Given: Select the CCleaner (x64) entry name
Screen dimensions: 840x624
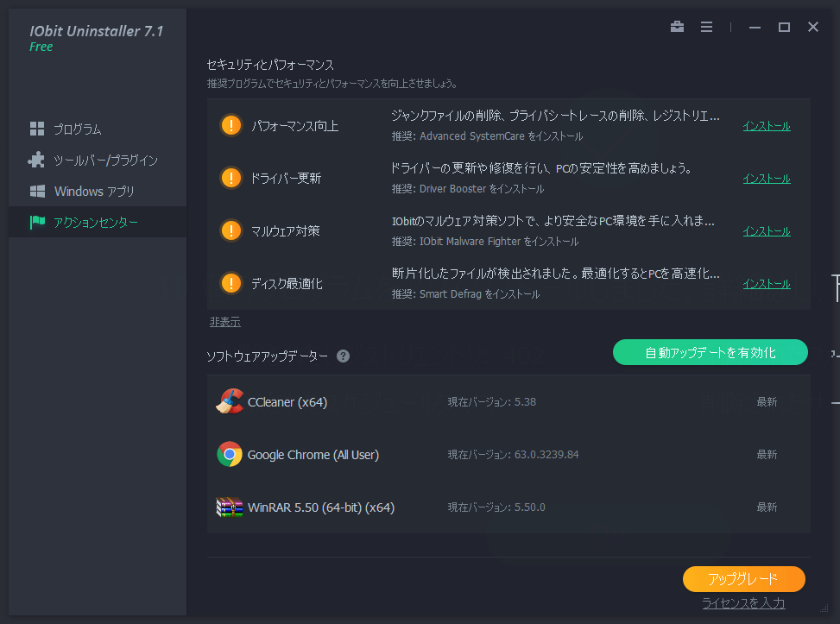Looking at the screenshot, I should click(287, 401).
